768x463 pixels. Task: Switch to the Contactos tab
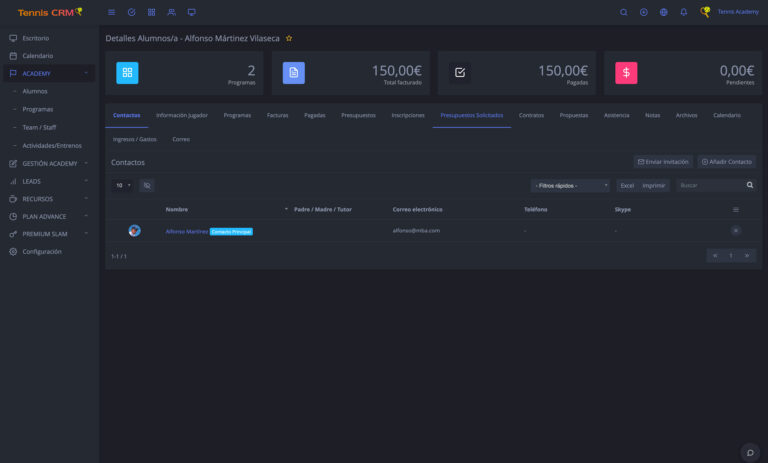point(126,116)
